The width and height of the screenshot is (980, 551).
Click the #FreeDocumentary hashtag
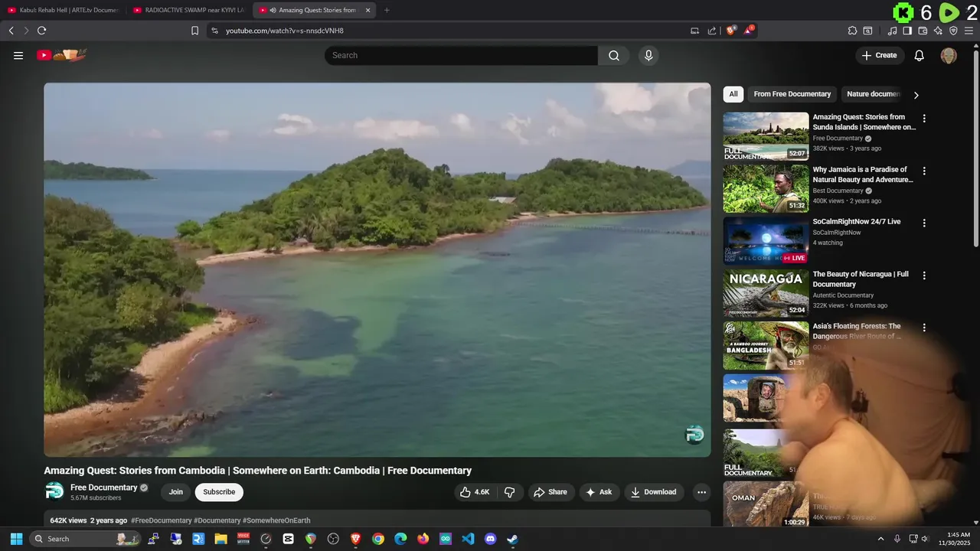[x=162, y=520]
